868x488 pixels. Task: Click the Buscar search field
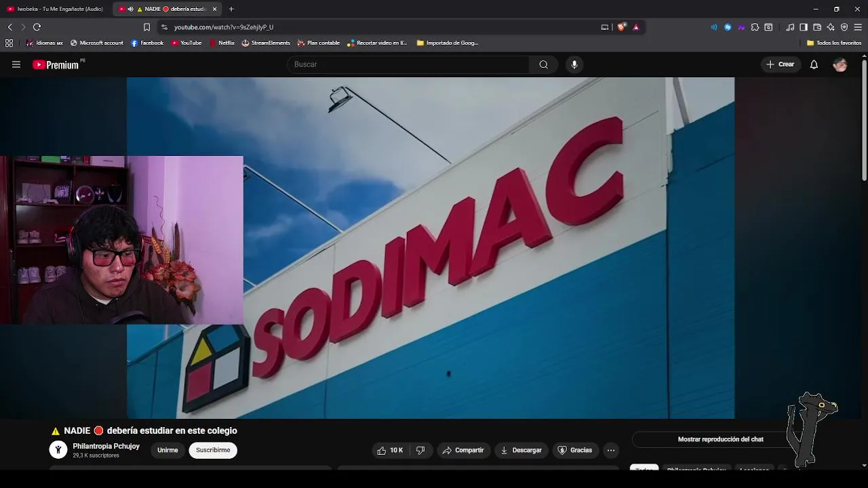pyautogui.click(x=409, y=64)
